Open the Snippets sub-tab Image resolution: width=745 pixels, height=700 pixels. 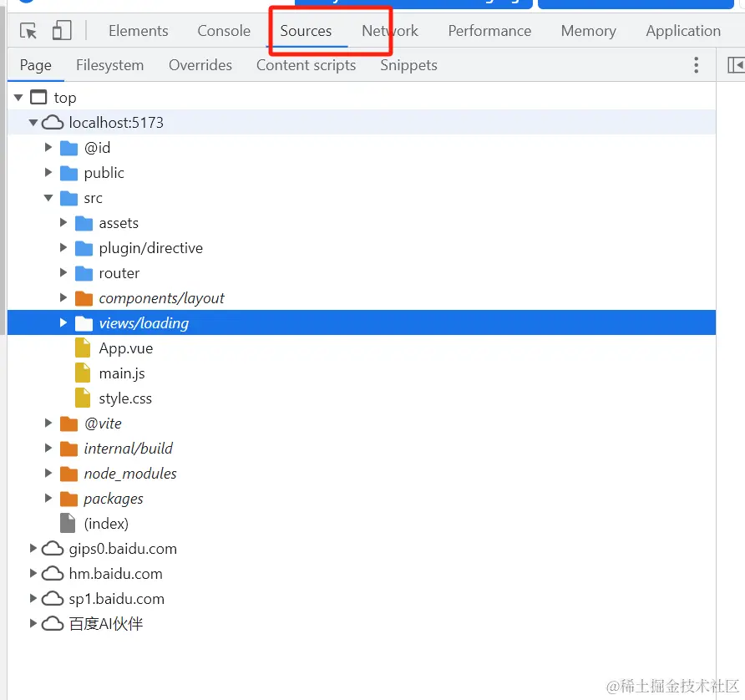click(408, 65)
